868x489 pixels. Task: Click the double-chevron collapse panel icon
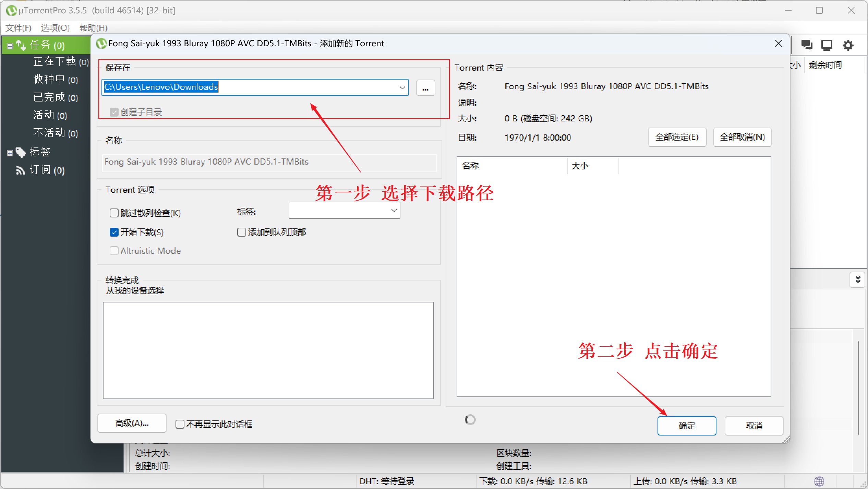(858, 280)
